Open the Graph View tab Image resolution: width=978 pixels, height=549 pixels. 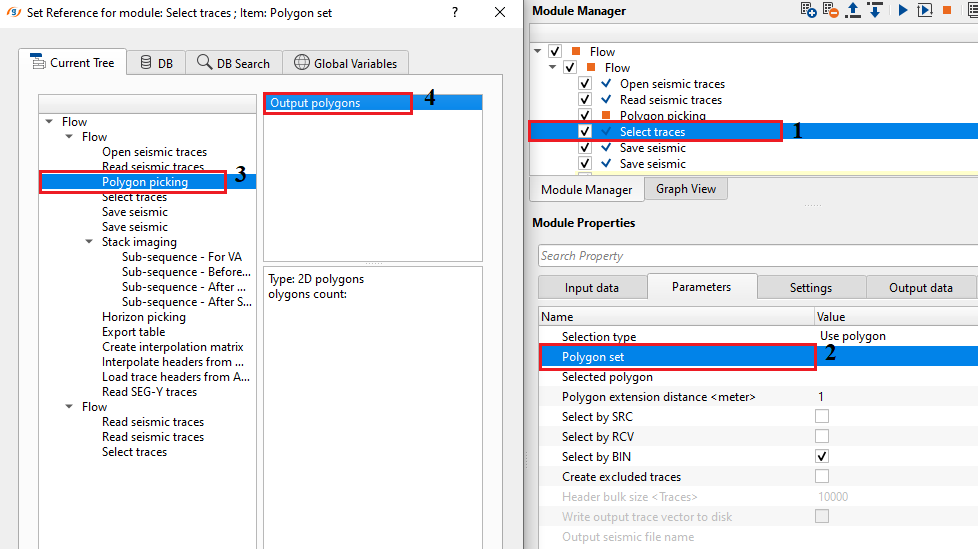click(x=685, y=189)
